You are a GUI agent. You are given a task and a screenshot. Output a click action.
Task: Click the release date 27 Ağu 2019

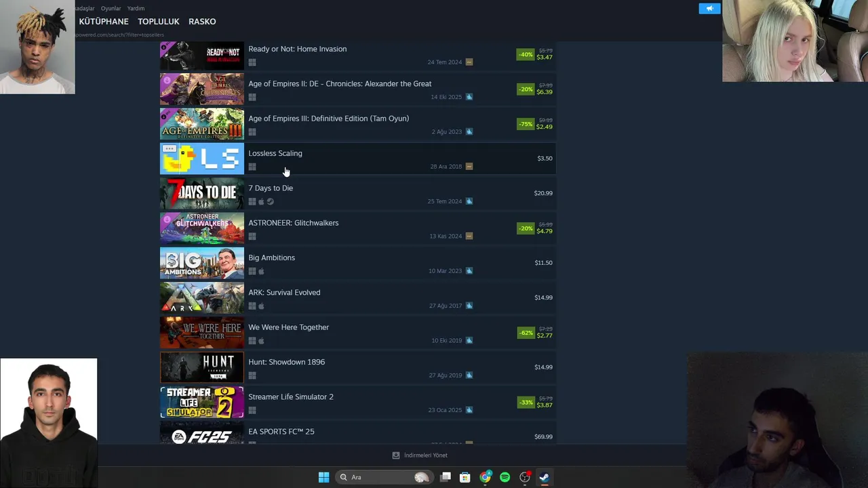446,375
